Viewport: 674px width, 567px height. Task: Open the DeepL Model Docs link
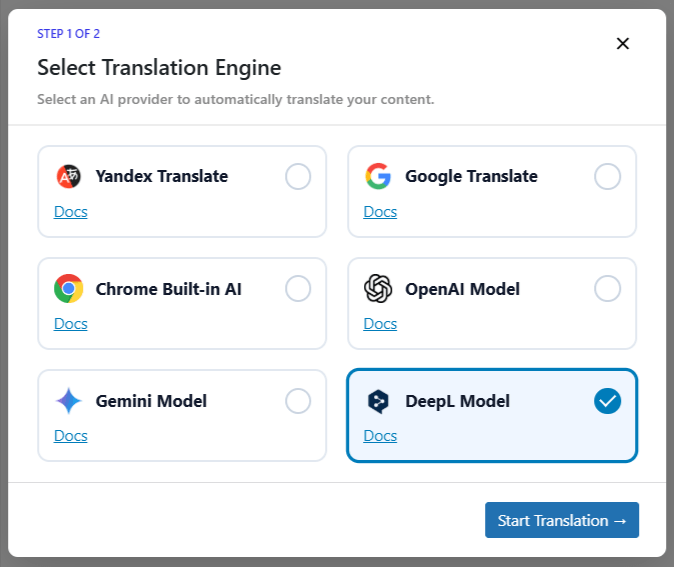(x=380, y=436)
